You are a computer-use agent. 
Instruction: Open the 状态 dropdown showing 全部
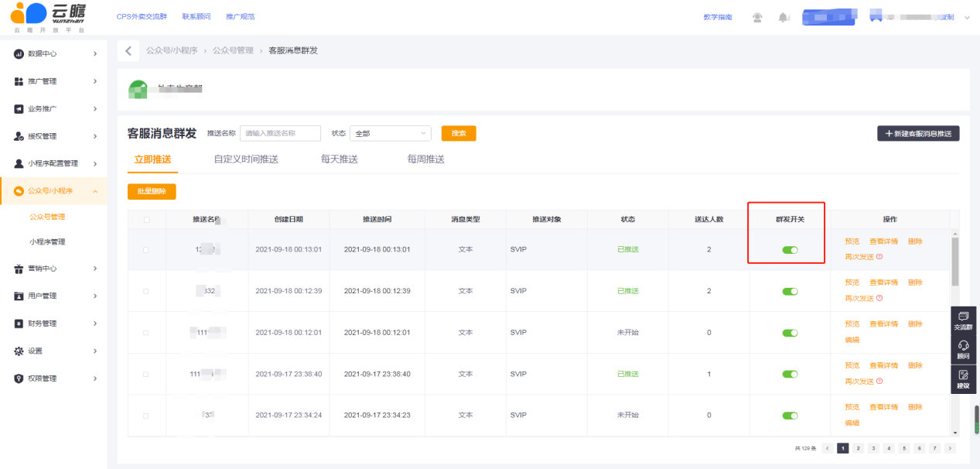point(391,133)
